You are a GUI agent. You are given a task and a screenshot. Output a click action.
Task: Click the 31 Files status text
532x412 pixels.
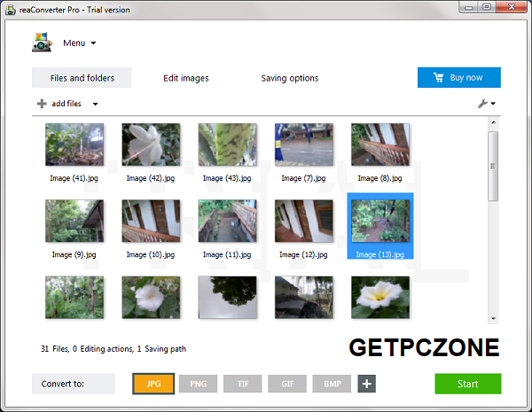pos(55,348)
